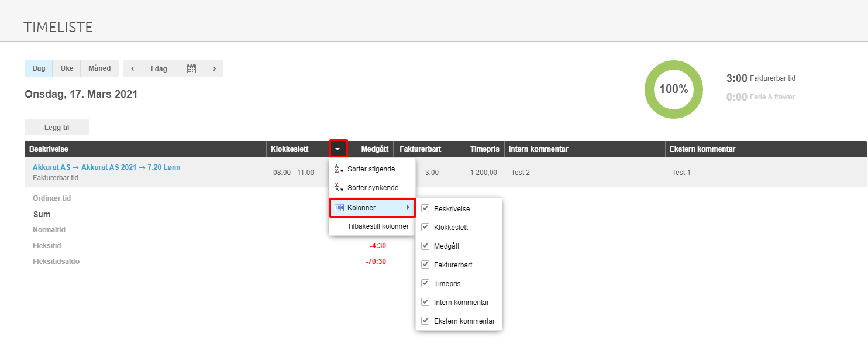Go to previous day arrow
This screenshot has width=868, height=364.
(x=133, y=68)
